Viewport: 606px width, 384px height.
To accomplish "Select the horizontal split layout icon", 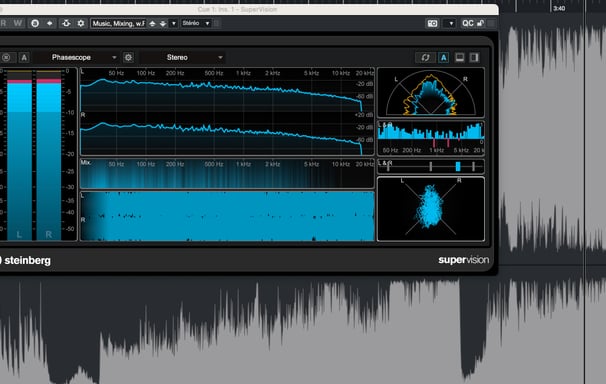I will (x=460, y=58).
